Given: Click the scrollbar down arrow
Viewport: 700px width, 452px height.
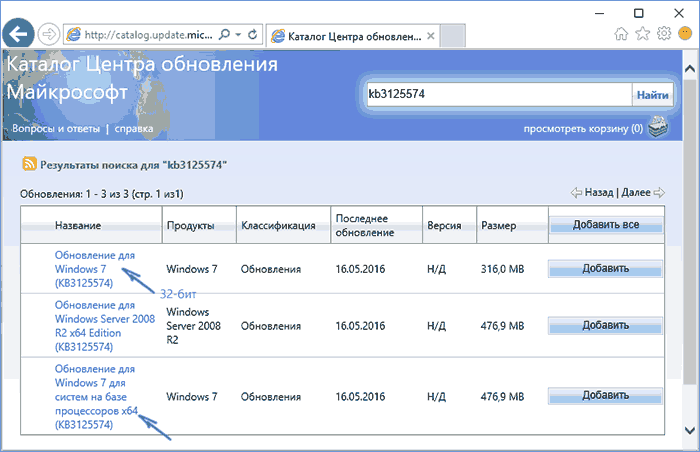Looking at the screenshot, I should (x=690, y=431).
